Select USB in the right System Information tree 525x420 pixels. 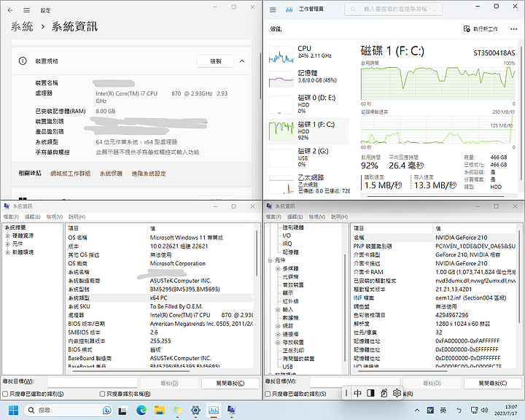287,367
